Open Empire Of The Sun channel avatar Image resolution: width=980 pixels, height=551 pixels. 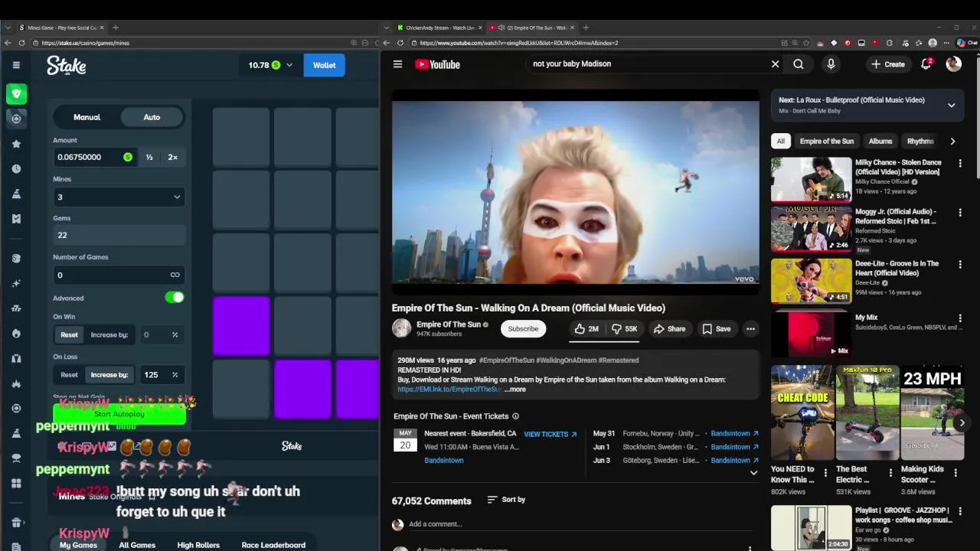(x=401, y=328)
